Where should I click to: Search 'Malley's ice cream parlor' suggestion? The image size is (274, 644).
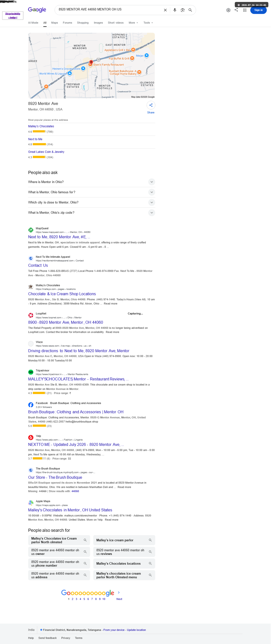[x=124, y=540]
